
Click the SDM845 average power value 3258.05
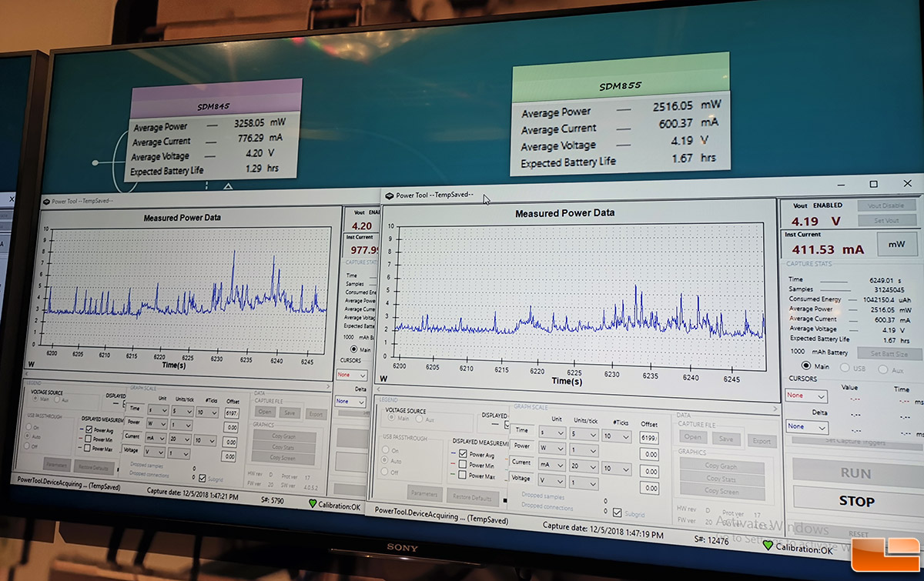tap(250, 122)
